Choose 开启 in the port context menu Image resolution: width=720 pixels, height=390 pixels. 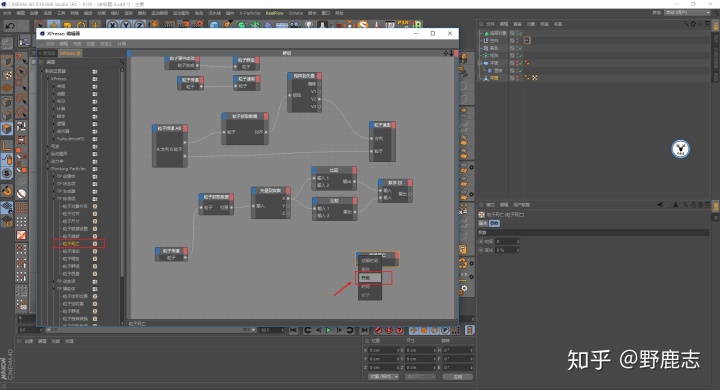(370, 278)
